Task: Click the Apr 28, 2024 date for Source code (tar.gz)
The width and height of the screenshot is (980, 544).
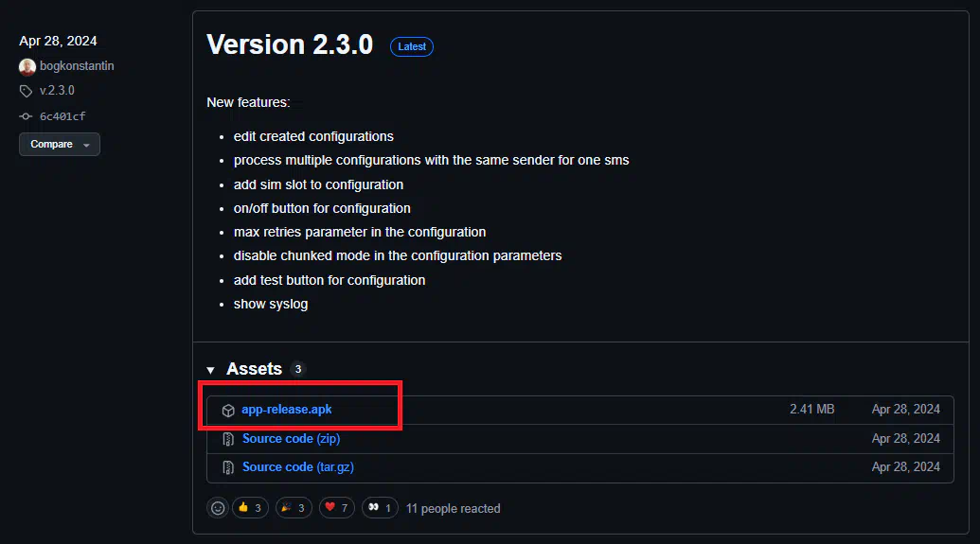Action: tap(905, 466)
